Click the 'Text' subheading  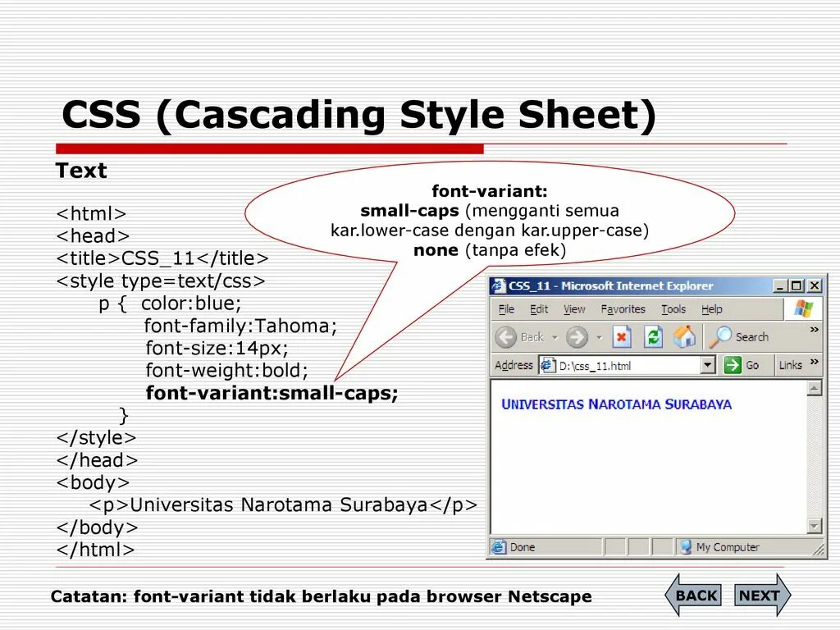[x=81, y=171]
